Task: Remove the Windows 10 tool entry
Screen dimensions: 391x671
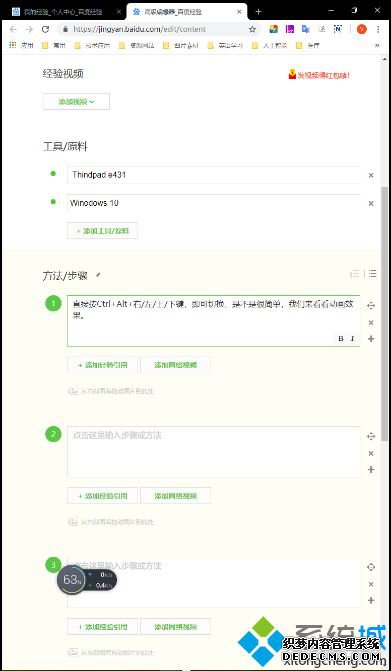Action: click(371, 203)
